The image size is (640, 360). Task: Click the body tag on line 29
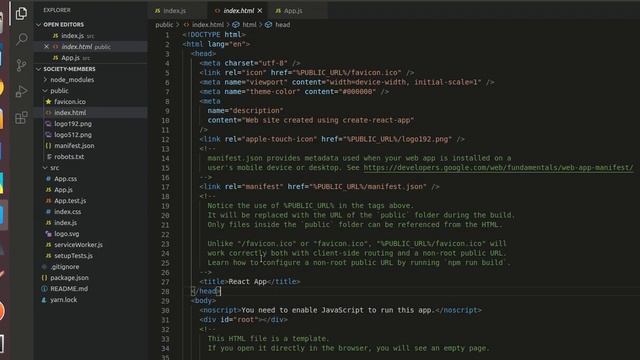[203, 301]
